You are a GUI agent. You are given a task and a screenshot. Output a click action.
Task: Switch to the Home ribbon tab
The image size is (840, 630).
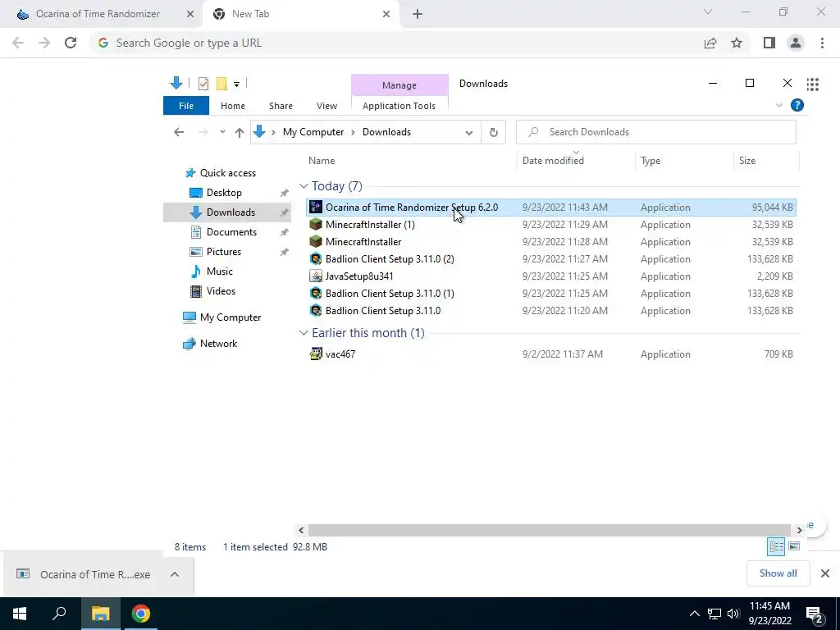point(232,106)
